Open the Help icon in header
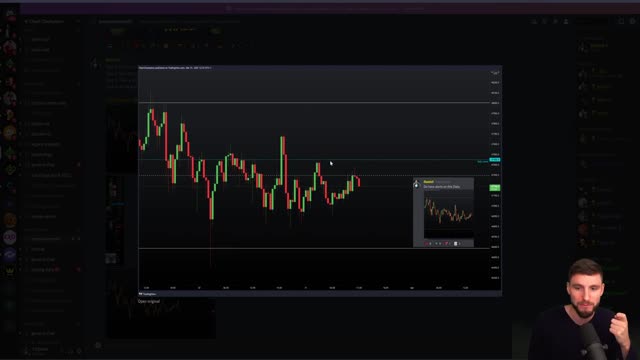The width and height of the screenshot is (640, 360). pyautogui.click(x=632, y=21)
